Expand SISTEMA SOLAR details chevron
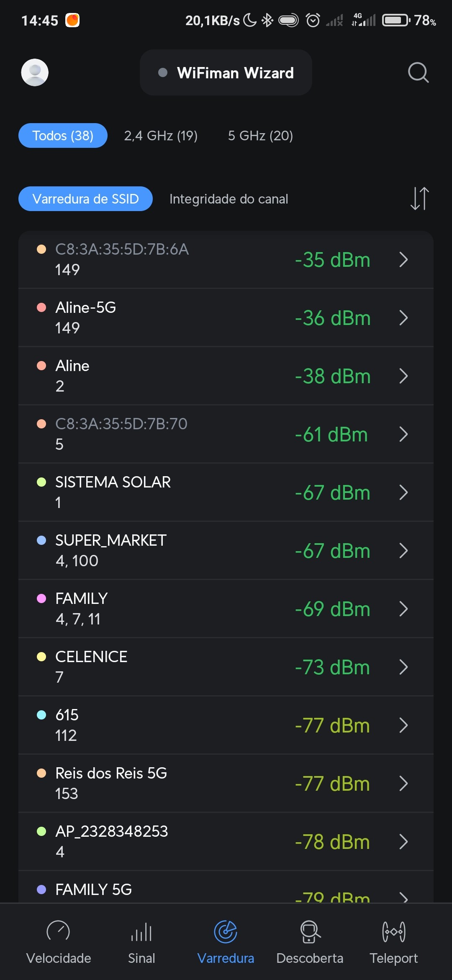Screen dimensions: 452x980 pos(403,493)
